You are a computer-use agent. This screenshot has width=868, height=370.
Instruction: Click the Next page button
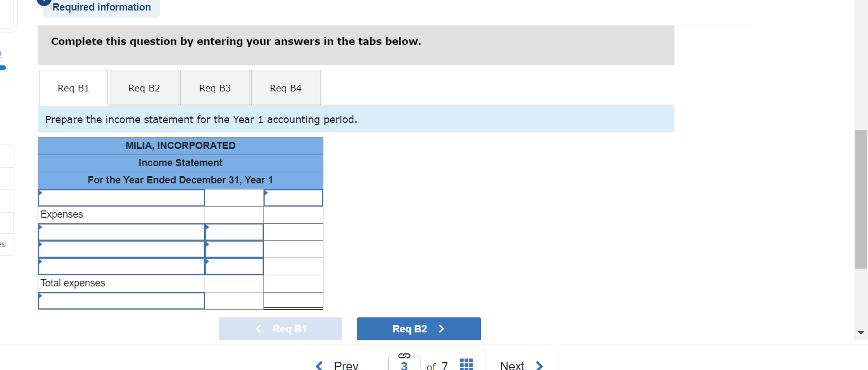pyautogui.click(x=512, y=365)
